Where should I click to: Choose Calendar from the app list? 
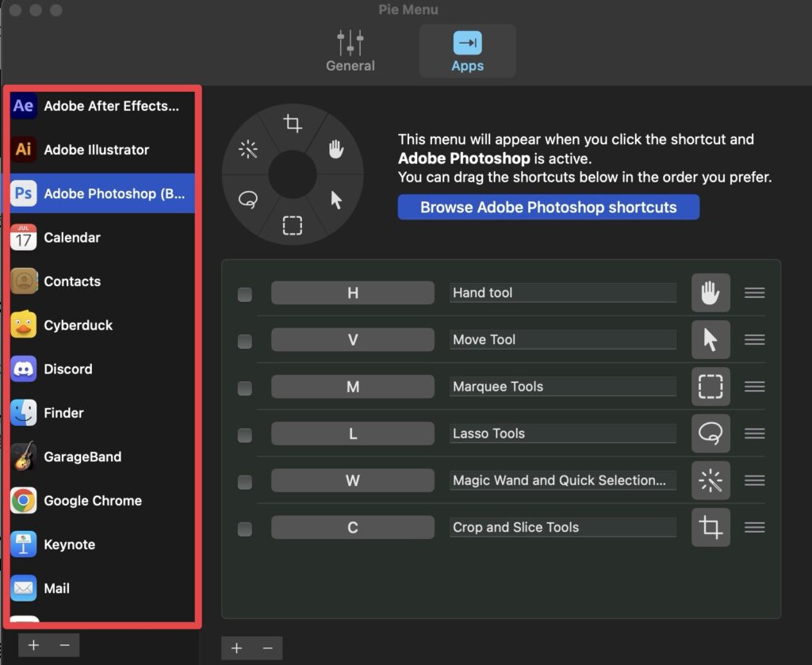(102, 238)
